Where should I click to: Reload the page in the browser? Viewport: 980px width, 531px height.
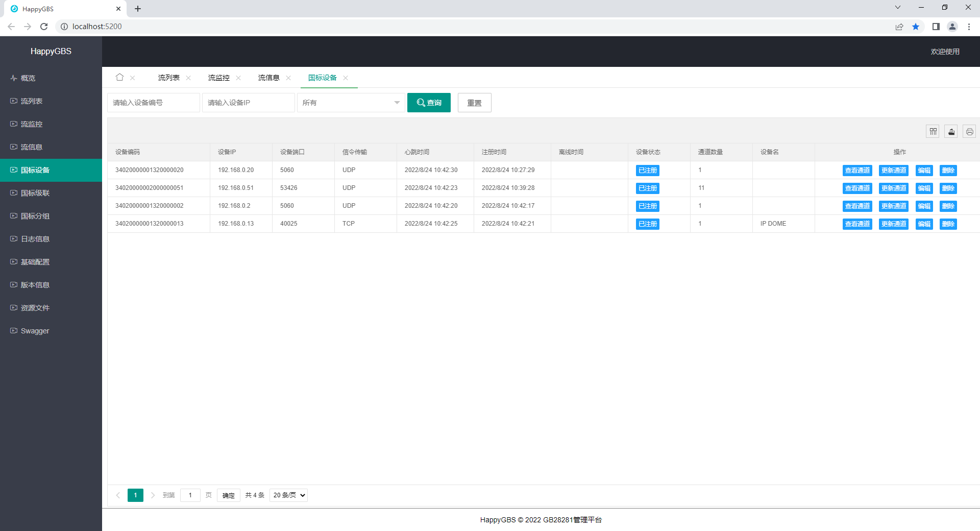(x=44, y=27)
